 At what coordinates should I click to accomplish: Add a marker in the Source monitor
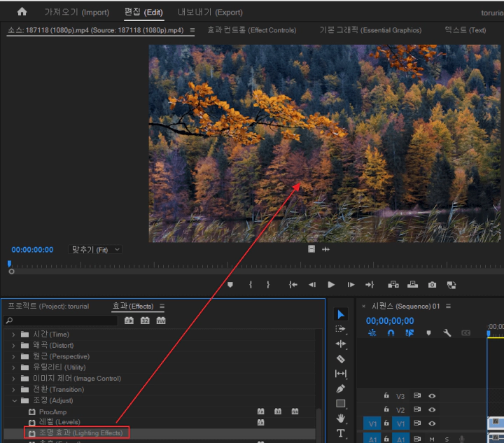[x=230, y=285]
